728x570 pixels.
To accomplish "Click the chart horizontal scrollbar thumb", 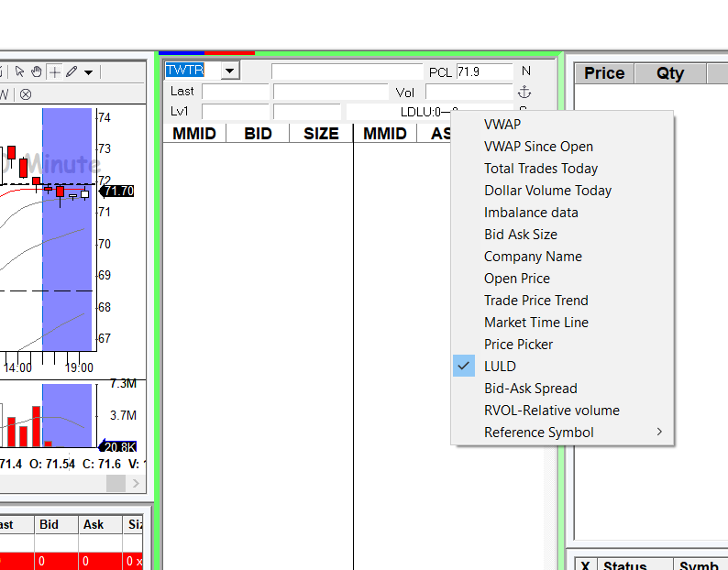I will (x=116, y=483).
